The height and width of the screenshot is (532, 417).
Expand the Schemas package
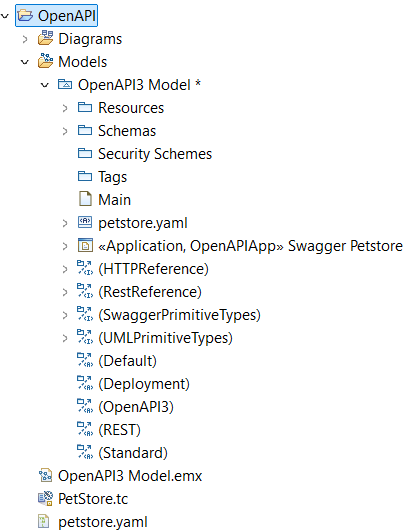pyautogui.click(x=65, y=131)
